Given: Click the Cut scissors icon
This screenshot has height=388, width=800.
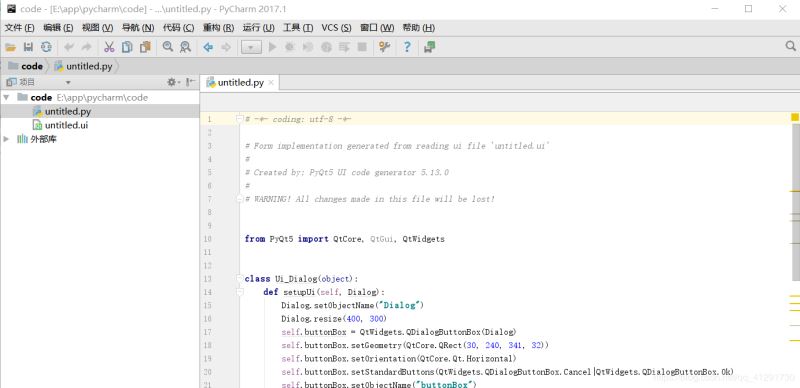Looking at the screenshot, I should tap(109, 47).
